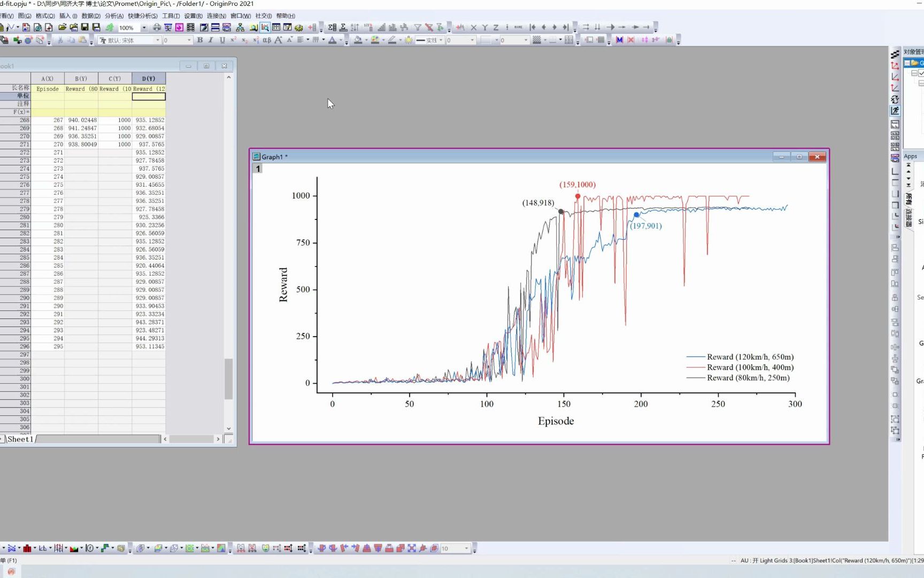Viewport: 924px width, 578px height.
Task: Click the Statistics on Columns sigma icon
Action: click(x=332, y=27)
